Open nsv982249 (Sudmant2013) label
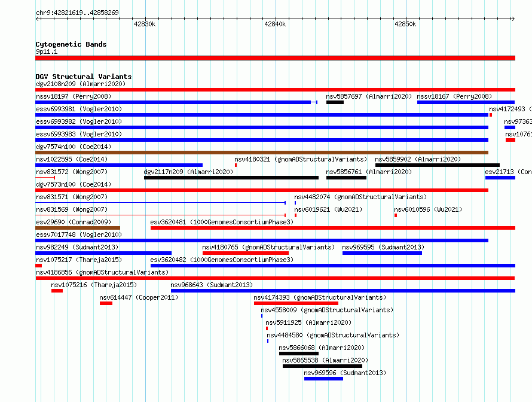Image resolution: width=532 pixels, height=402 pixels. pos(77,247)
